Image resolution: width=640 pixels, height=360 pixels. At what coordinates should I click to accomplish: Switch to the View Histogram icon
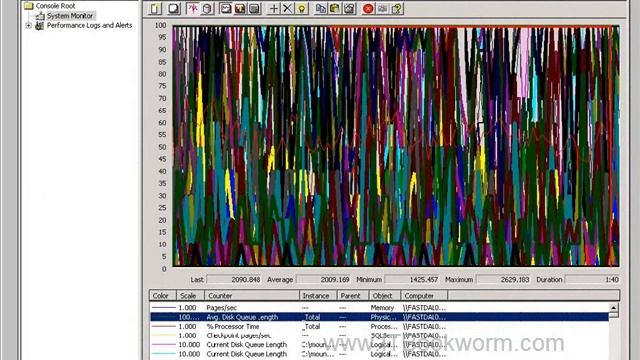click(x=240, y=9)
